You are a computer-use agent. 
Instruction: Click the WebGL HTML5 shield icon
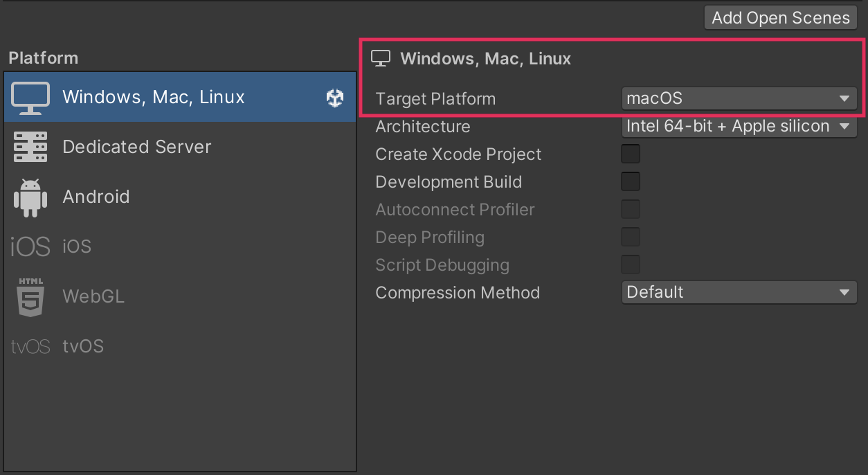click(x=30, y=296)
